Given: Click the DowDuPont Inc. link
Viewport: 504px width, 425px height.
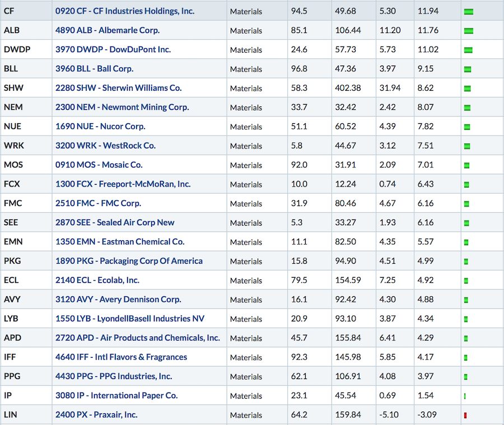Looking at the screenshot, I should [x=113, y=49].
